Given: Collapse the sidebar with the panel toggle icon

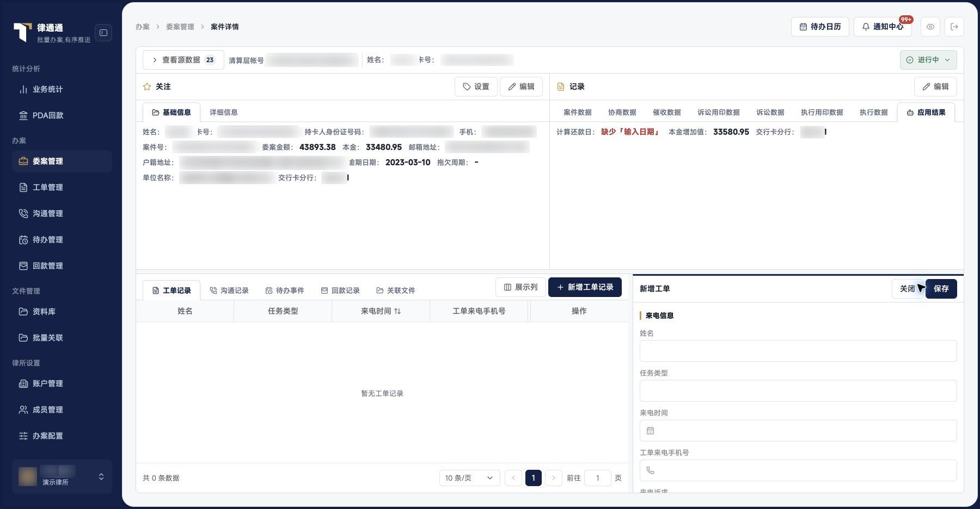Looking at the screenshot, I should (x=103, y=33).
